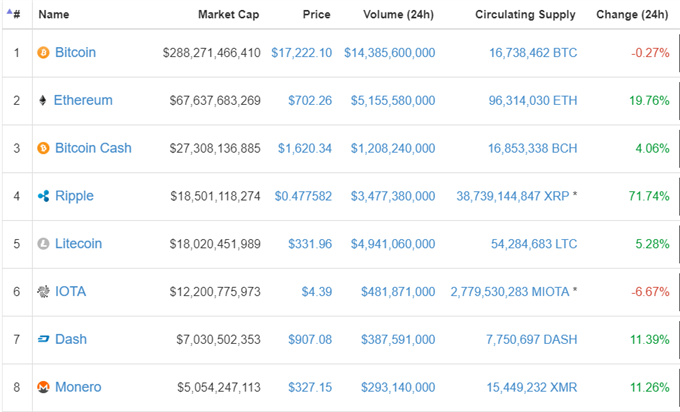Open IOTA circulating supply MIOTA link
680x412 pixels.
coord(510,291)
